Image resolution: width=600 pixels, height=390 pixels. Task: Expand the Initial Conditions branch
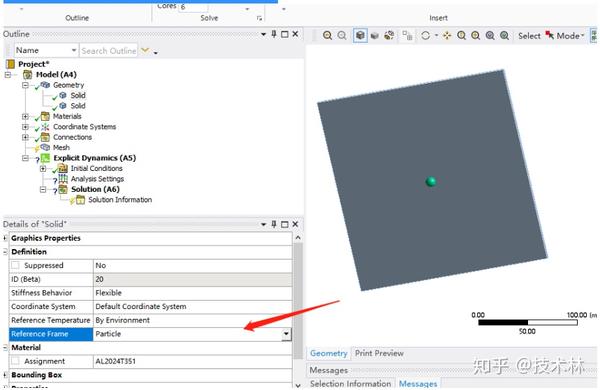[43, 168]
